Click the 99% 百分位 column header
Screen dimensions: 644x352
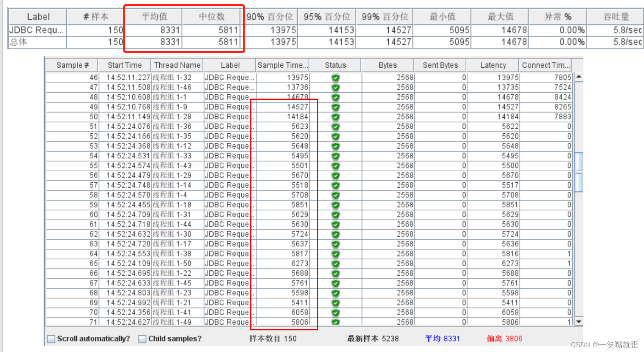(384, 17)
